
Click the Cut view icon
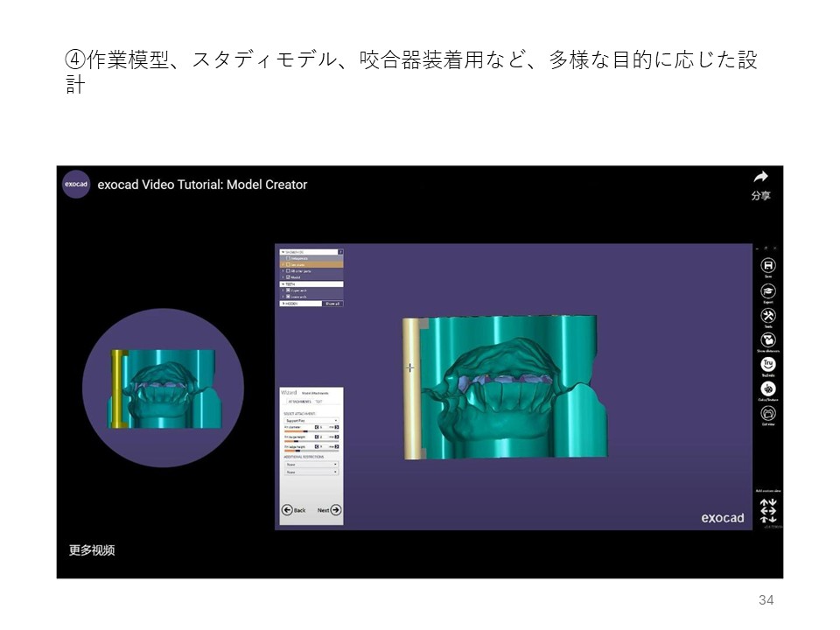point(768,413)
